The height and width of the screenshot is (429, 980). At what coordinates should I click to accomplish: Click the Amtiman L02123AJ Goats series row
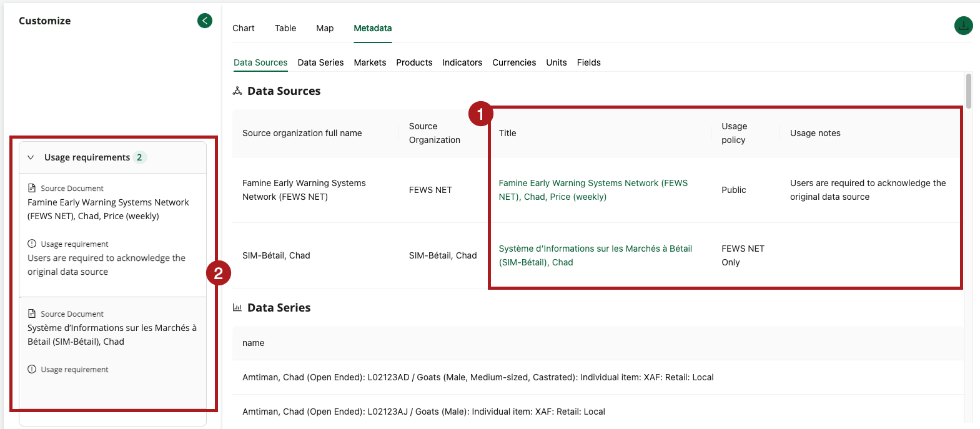[x=598, y=412]
